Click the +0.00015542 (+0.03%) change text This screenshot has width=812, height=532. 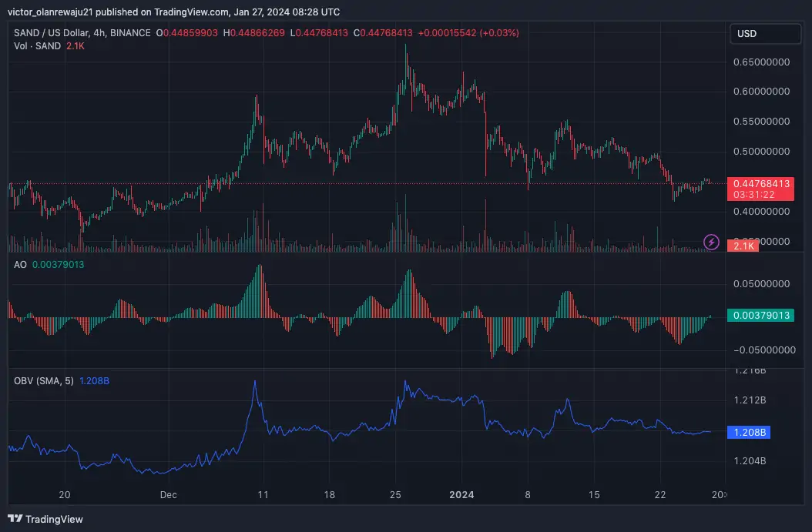[468, 32]
